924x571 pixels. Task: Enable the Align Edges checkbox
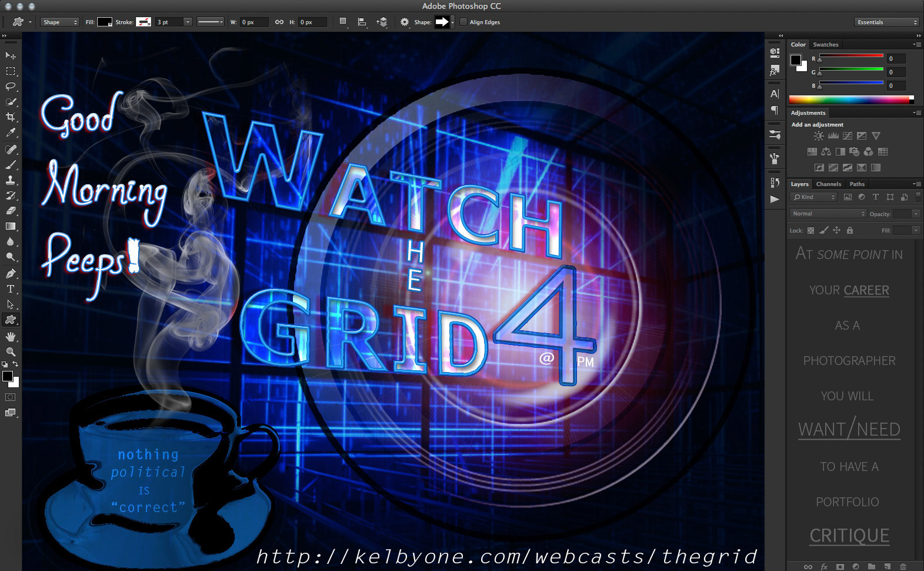(x=463, y=22)
